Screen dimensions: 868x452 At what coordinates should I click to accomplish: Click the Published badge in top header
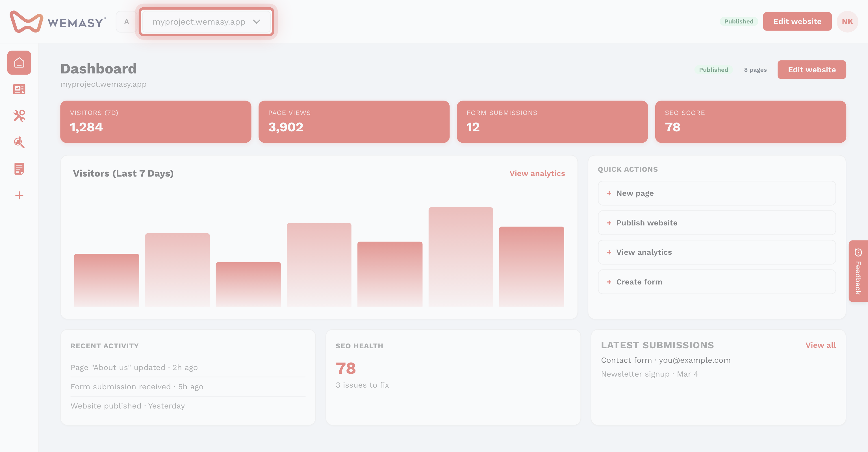pos(739,21)
